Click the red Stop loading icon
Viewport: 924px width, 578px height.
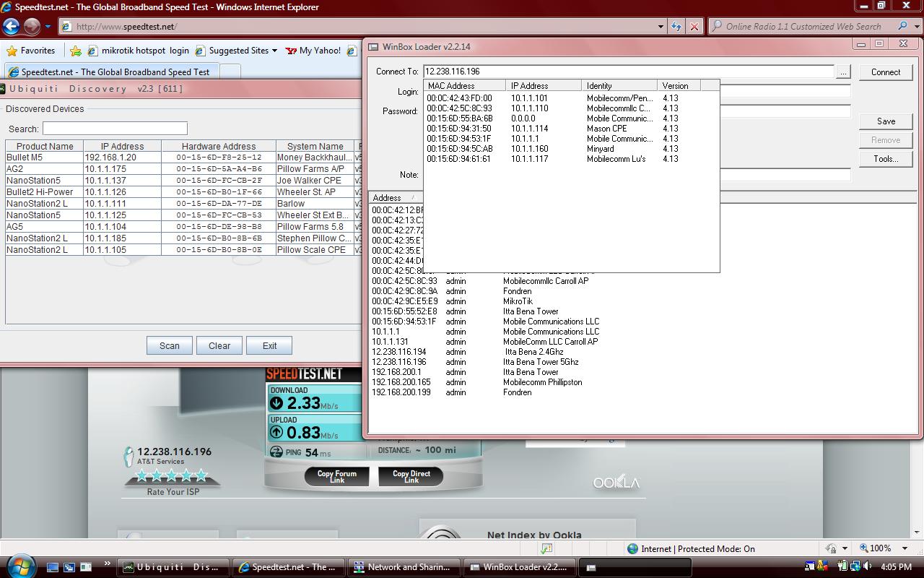click(x=694, y=27)
